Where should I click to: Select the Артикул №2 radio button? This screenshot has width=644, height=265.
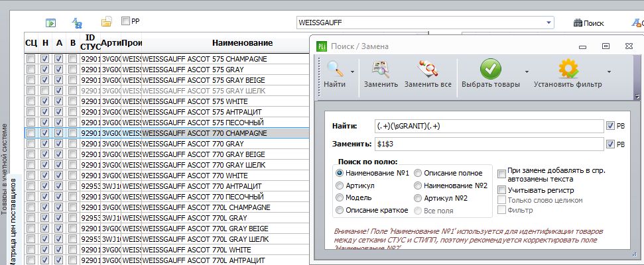(418, 198)
